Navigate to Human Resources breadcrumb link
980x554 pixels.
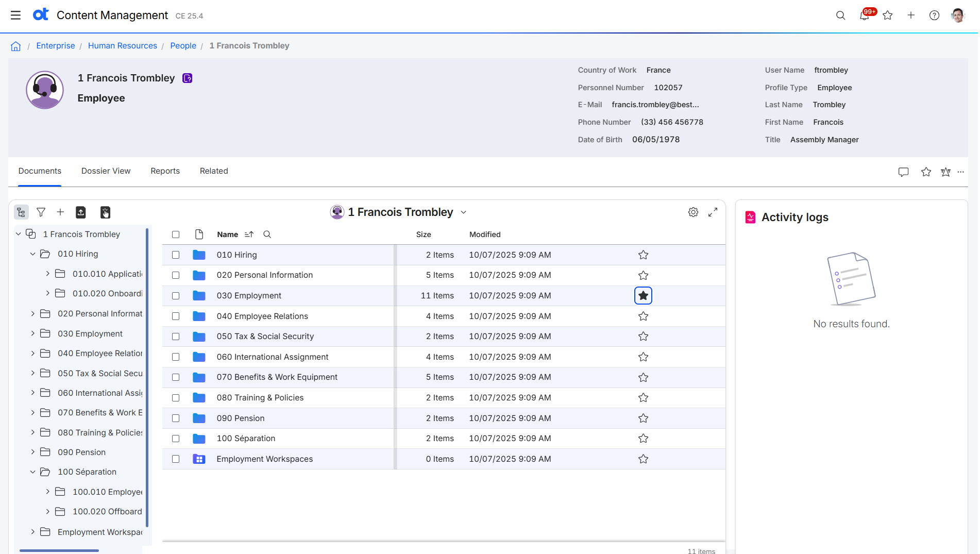(x=123, y=45)
